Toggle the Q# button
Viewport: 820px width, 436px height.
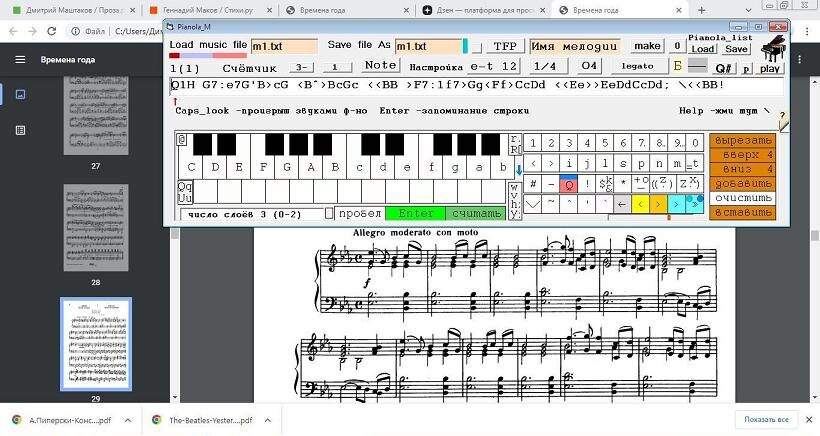tap(724, 68)
